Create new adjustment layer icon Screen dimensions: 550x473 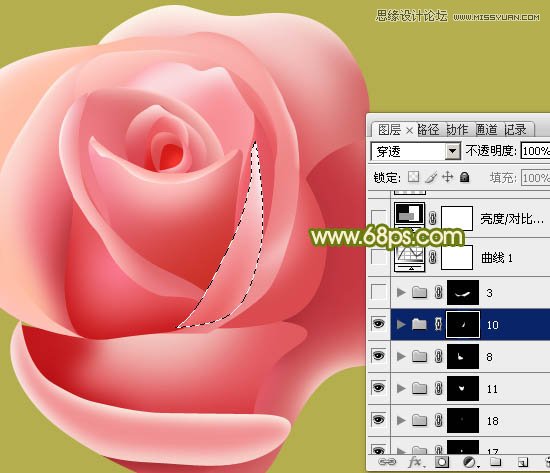click(470, 462)
